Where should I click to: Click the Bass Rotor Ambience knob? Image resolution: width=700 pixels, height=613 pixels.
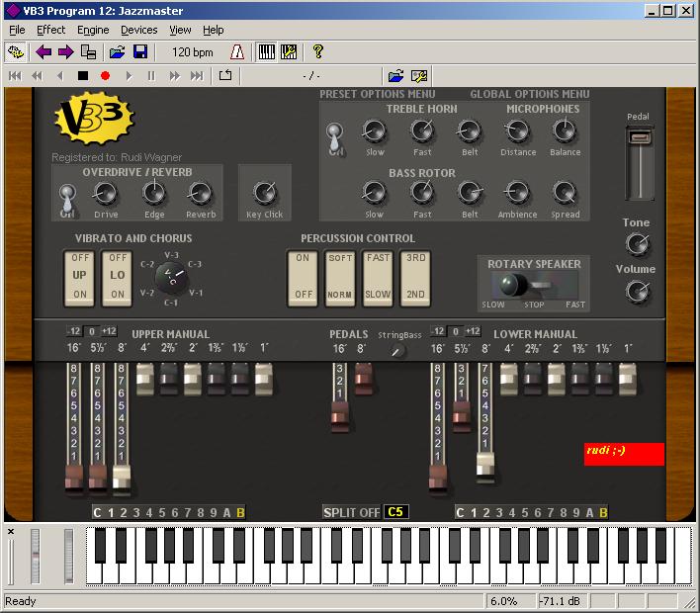[517, 193]
